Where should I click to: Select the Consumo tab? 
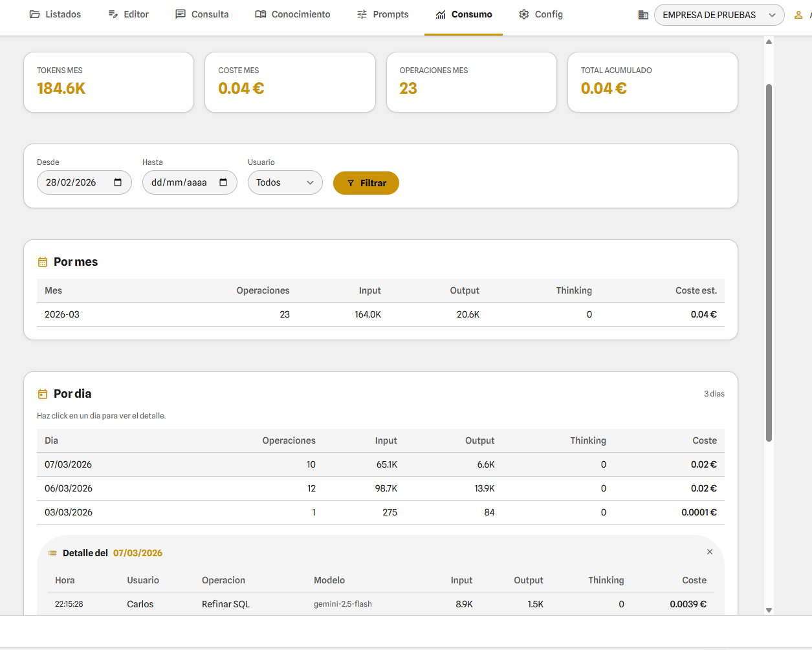[x=464, y=14]
